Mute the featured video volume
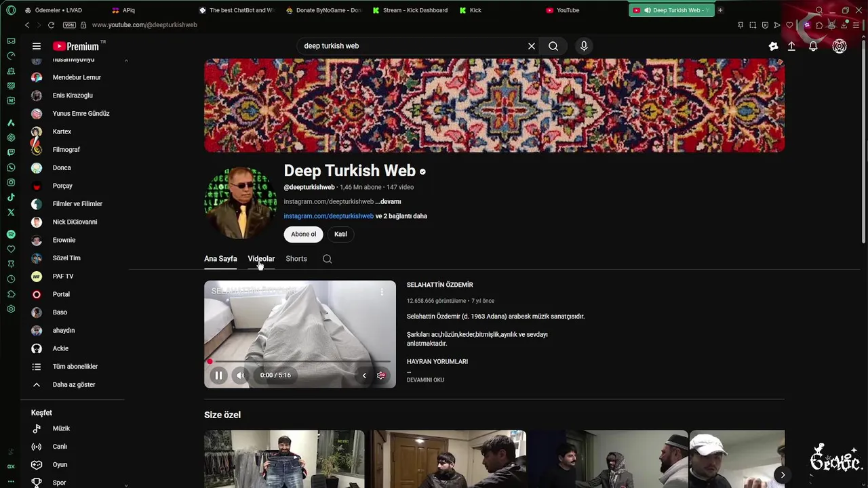The image size is (868, 488). coord(240,375)
